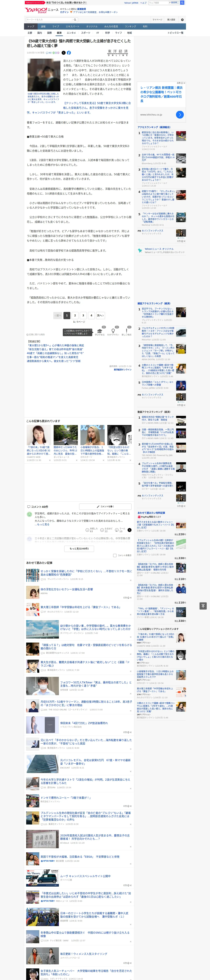Click the Yahoo! JAPAN news logo
210x980 pixels.
coord(42,10)
